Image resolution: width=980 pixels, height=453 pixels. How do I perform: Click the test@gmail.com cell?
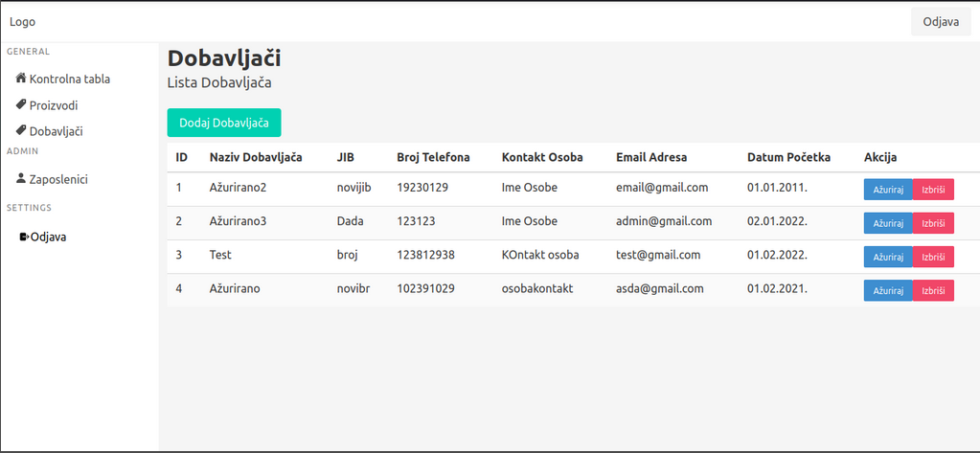(x=658, y=255)
